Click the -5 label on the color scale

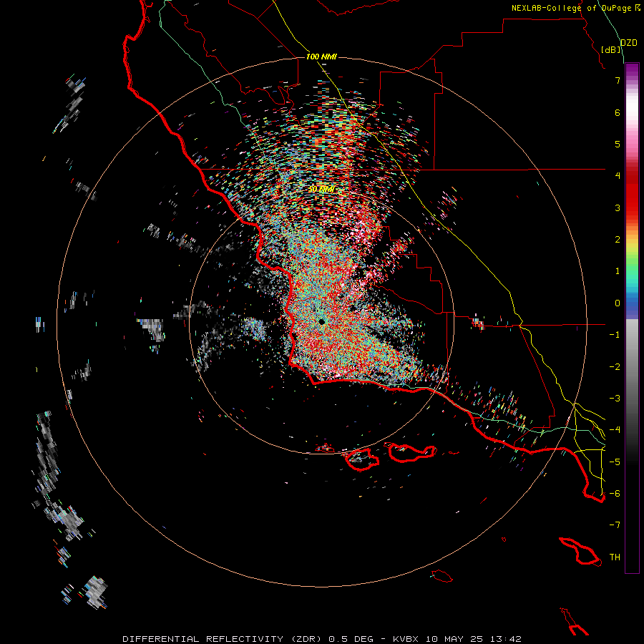(x=615, y=462)
